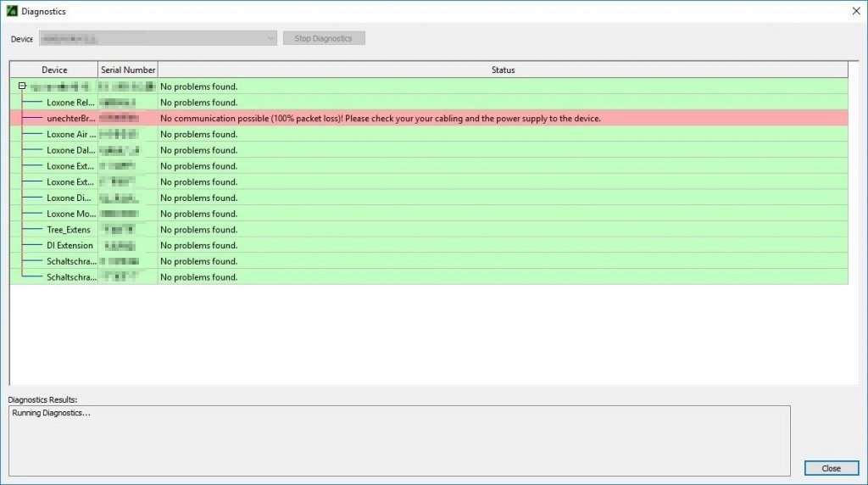The height and width of the screenshot is (485, 868).
Task: Click inside the Diagnostics Results text box
Action: tap(398, 441)
